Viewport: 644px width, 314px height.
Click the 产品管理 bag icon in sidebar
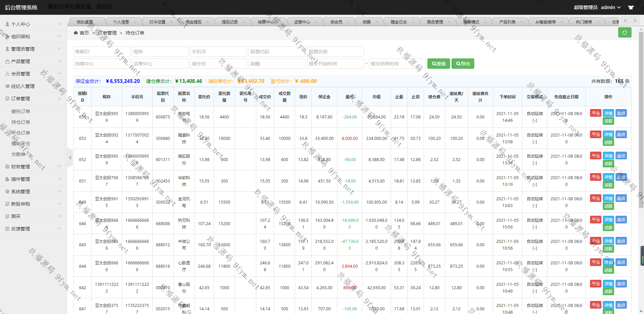[x=7, y=61]
